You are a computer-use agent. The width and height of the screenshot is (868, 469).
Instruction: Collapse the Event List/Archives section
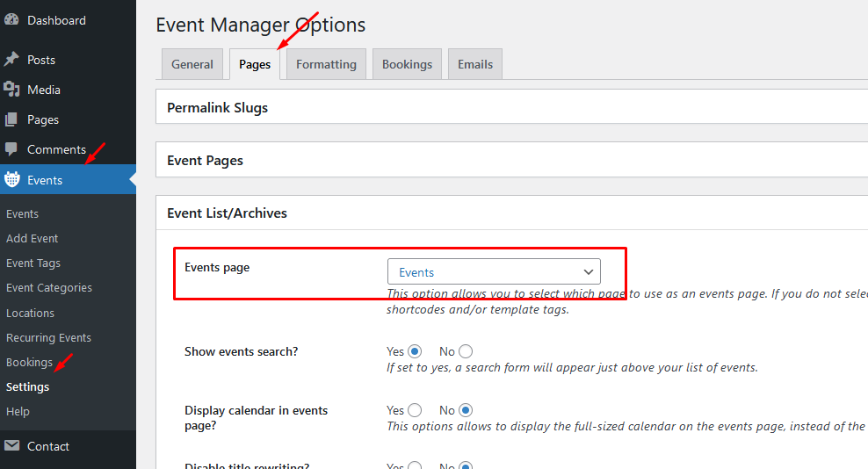(227, 213)
